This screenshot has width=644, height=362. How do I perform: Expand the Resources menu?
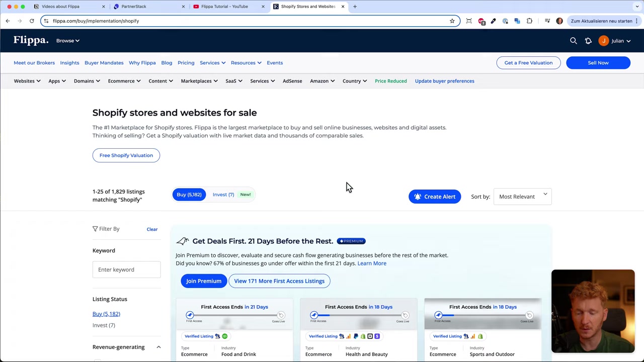click(246, 63)
